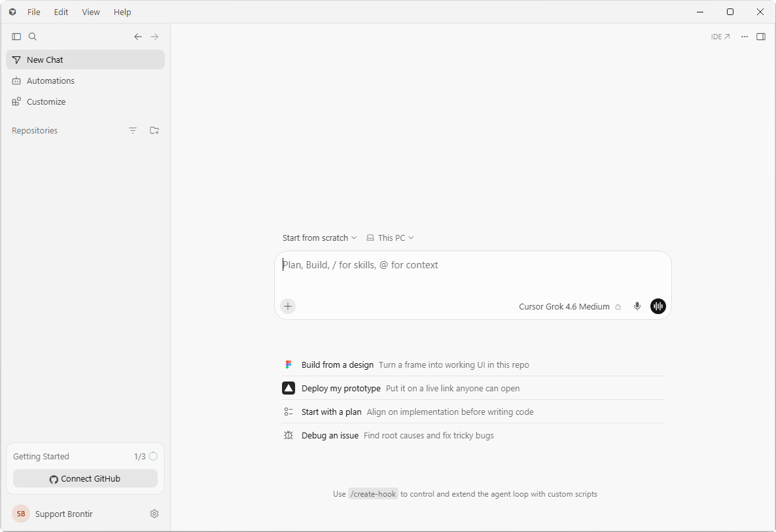The height and width of the screenshot is (532, 776).
Task: Click the Customize blocks icon
Action: 16,101
